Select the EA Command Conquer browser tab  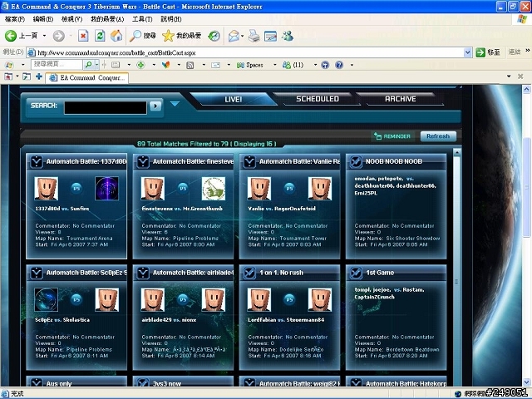87,77
